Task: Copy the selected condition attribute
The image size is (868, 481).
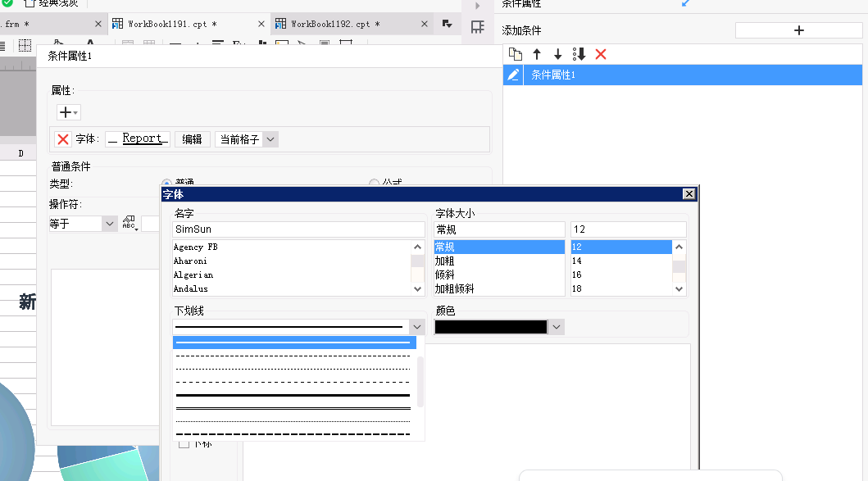Action: pos(516,54)
